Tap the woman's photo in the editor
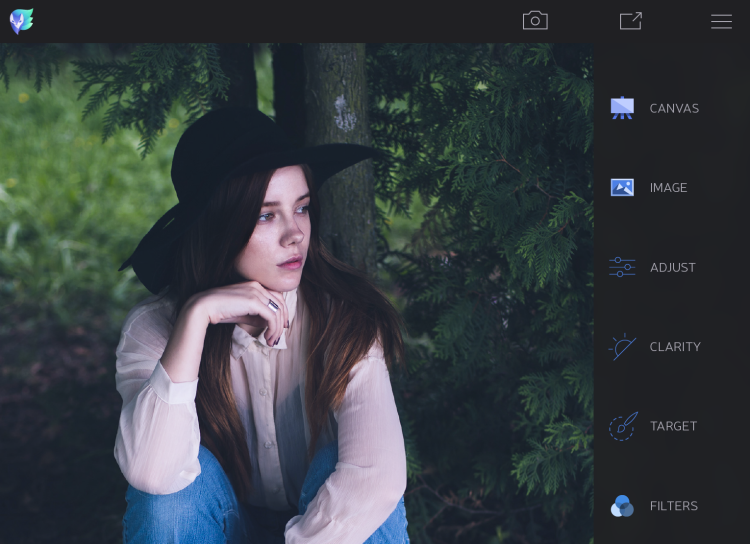The image size is (750, 544). [x=297, y=293]
